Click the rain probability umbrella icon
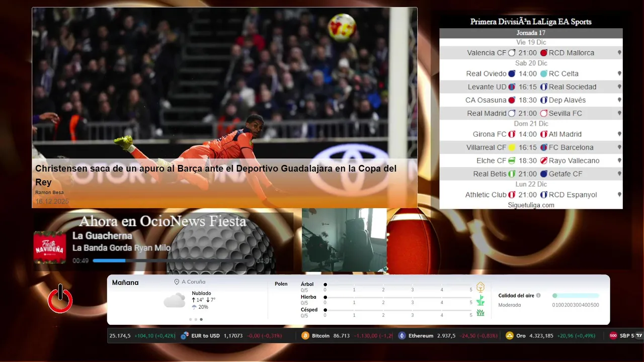644x362 pixels. [194, 307]
